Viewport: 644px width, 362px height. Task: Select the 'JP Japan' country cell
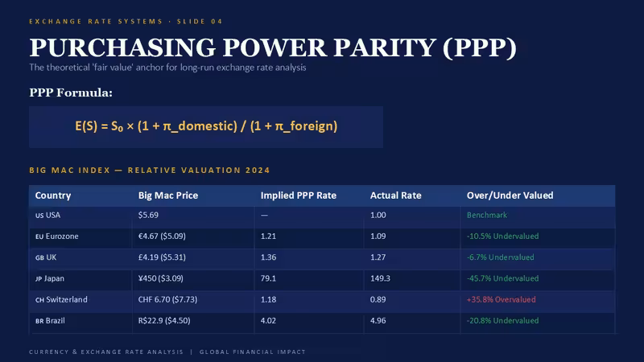click(50, 278)
